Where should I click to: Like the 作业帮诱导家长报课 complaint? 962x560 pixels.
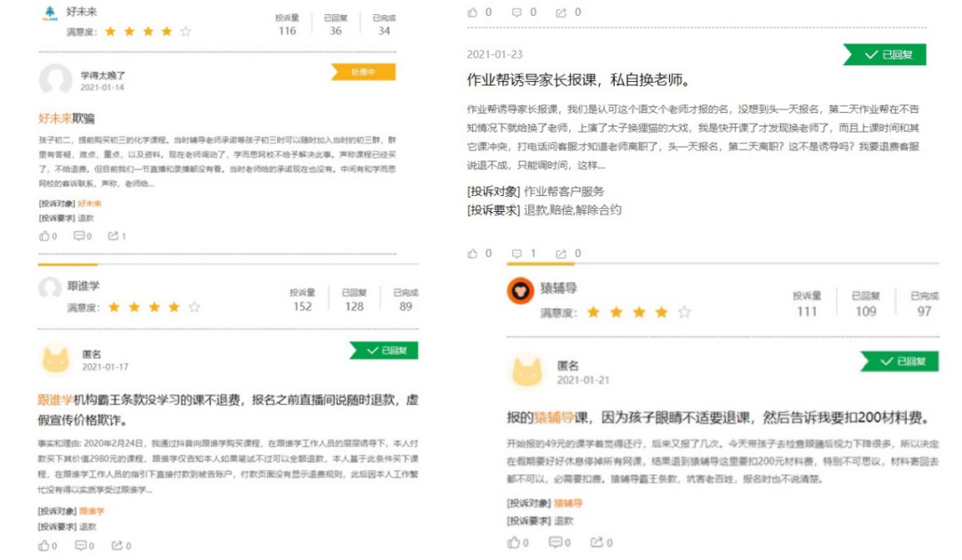click(x=472, y=254)
